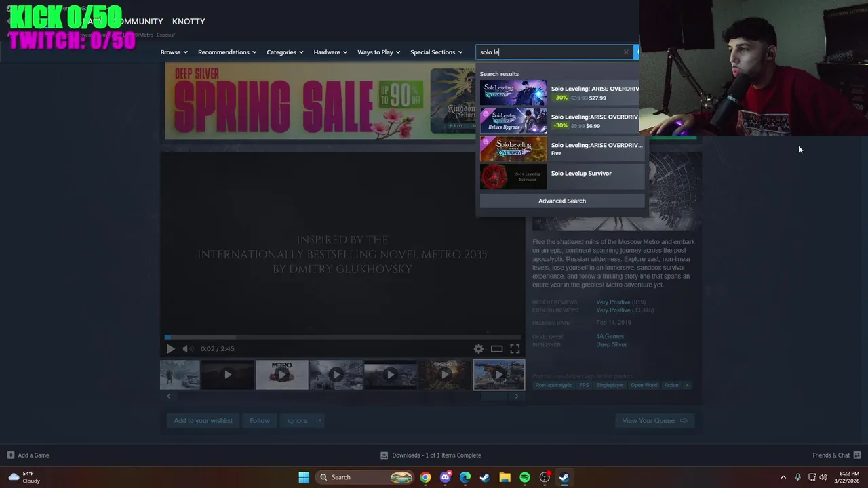Follow Metro Exodus
The image size is (868, 488).
(260, 421)
